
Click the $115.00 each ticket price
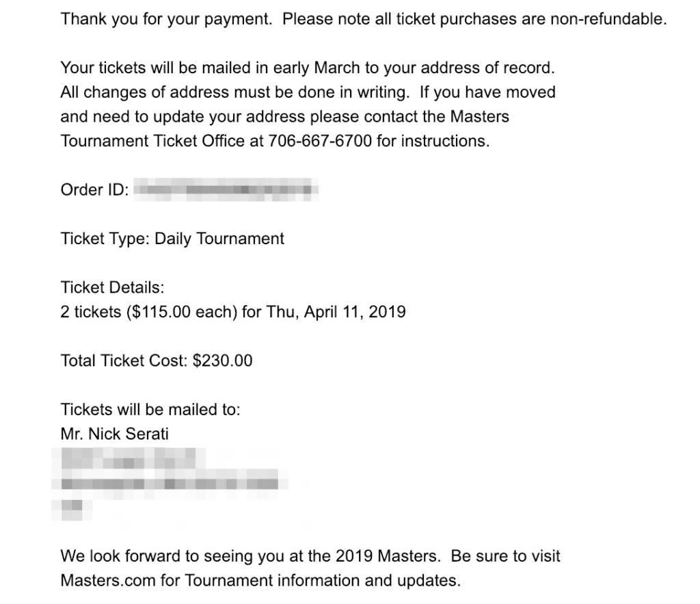tap(182, 312)
